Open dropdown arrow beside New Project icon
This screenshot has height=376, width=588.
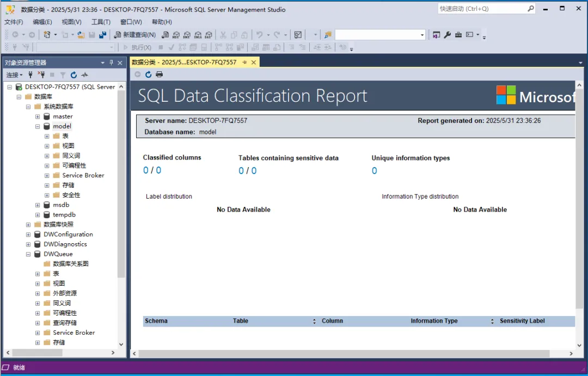(56, 35)
